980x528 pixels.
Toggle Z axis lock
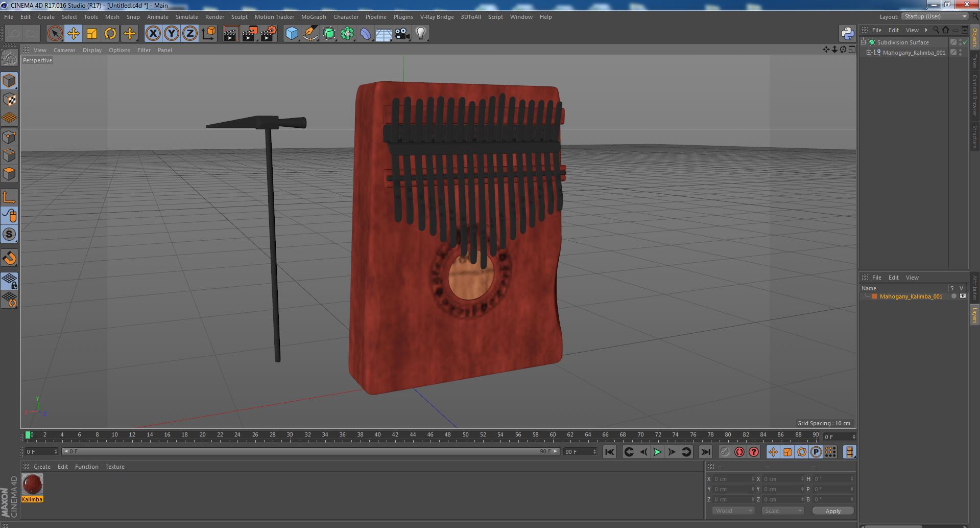click(190, 34)
